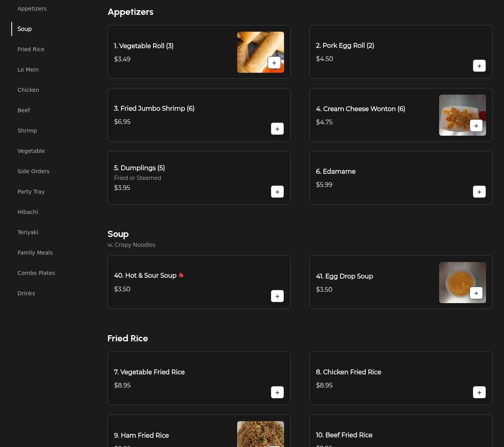The height and width of the screenshot is (447, 504).
Task: Open the Dumplings (5) item title
Action: (x=139, y=168)
